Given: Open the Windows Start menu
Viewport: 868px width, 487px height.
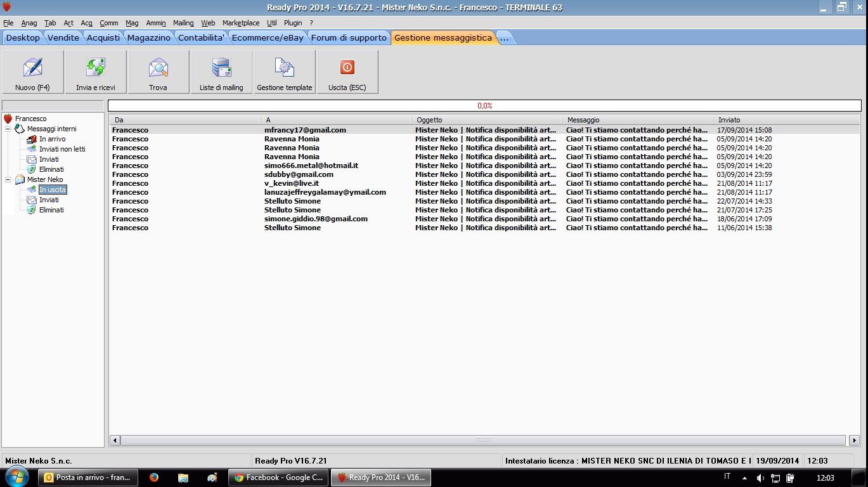Looking at the screenshot, I should point(17,477).
